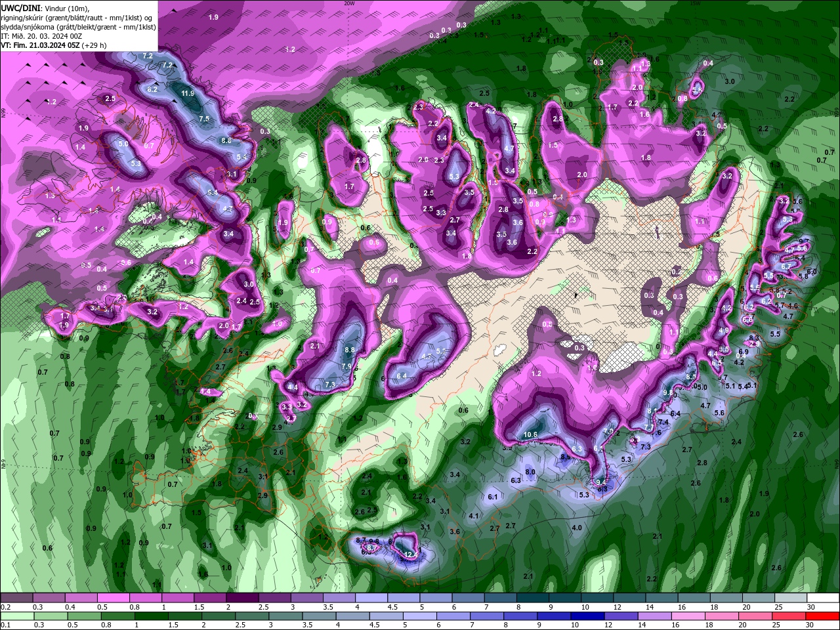This screenshot has width=840, height=630.
Task: Click the valid time 'VT: Fim. 21.03.2024 05Z (+29 h)'
Action: tap(54, 45)
